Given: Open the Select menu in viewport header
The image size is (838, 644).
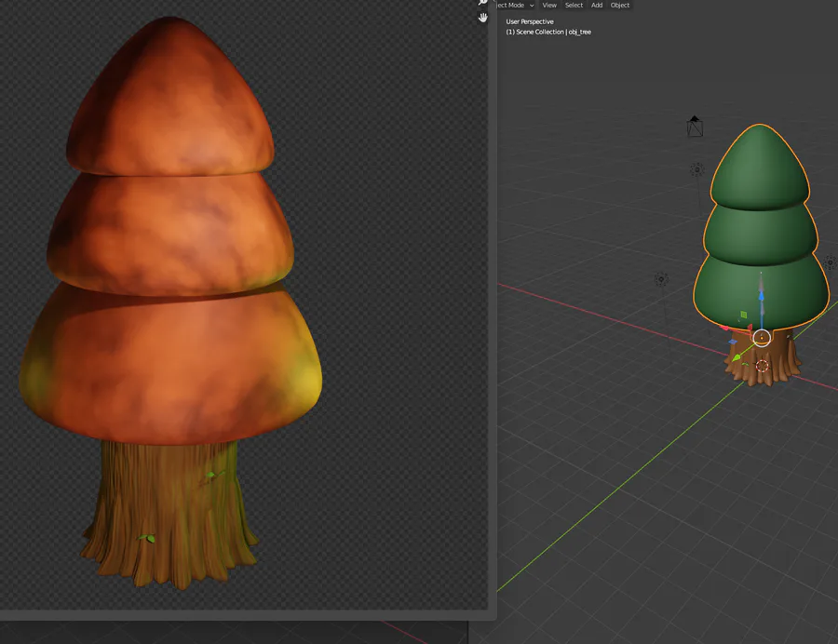Looking at the screenshot, I should [x=574, y=5].
